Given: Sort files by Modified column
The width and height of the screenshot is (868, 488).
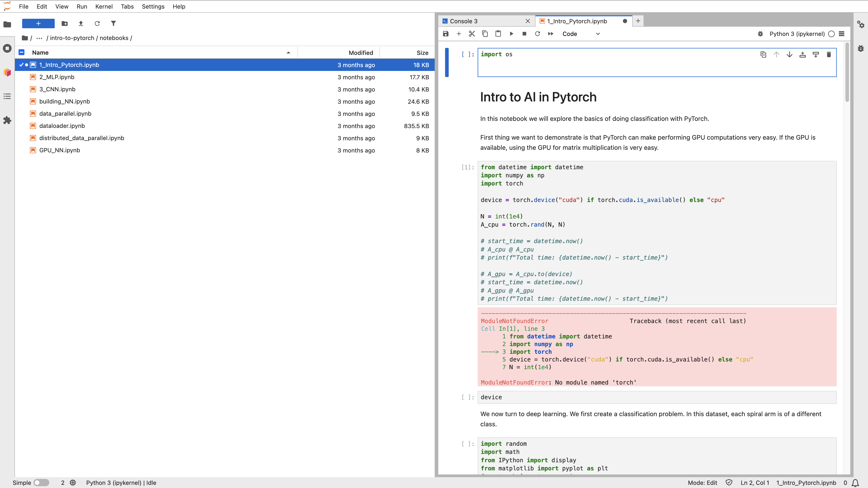Looking at the screenshot, I should [x=339, y=53].
